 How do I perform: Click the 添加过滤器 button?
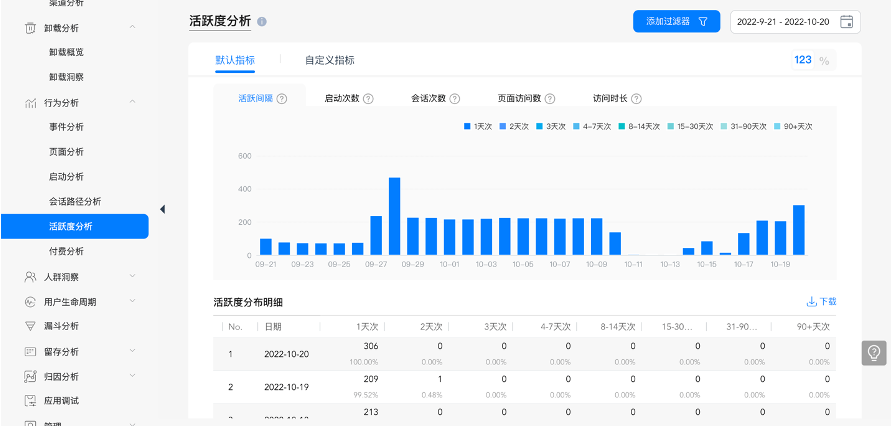(x=676, y=21)
